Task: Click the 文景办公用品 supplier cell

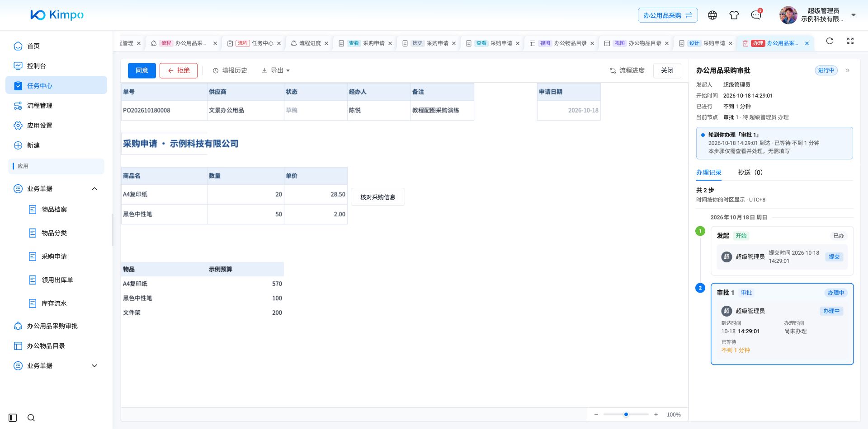Action: (245, 110)
